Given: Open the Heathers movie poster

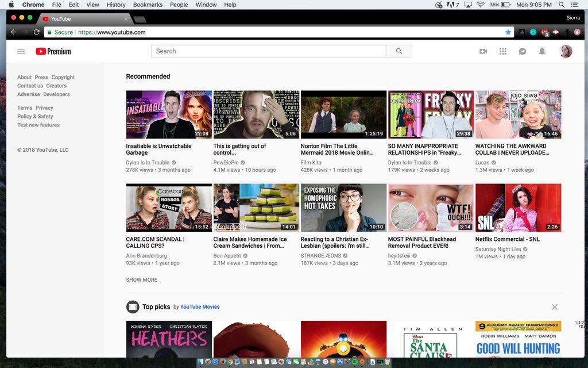Looking at the screenshot, I should point(169,339).
